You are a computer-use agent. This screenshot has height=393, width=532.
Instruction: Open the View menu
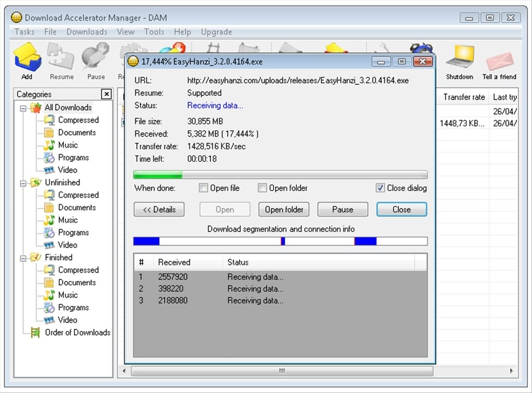tap(125, 32)
